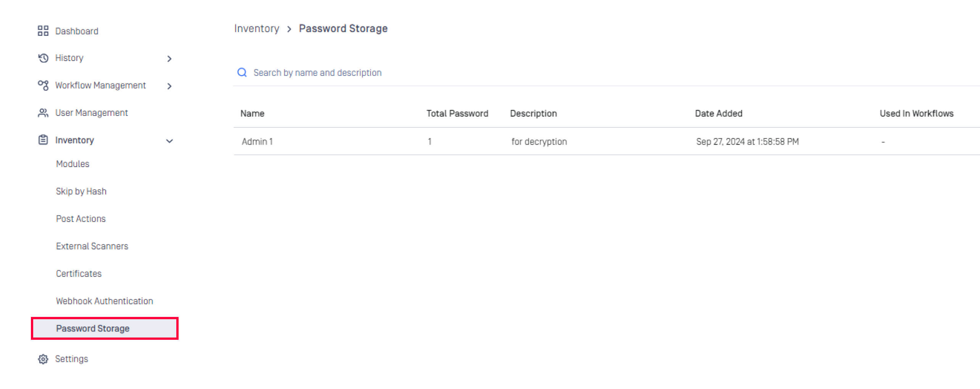980x389 pixels.
Task: Navigate to Webhook Authentication
Action: click(x=104, y=301)
